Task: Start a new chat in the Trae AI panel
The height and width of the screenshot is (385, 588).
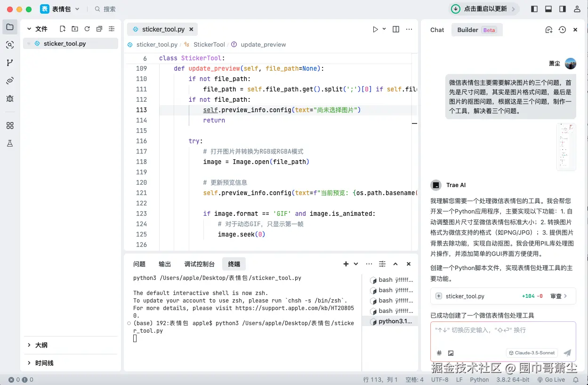Action: tap(549, 29)
